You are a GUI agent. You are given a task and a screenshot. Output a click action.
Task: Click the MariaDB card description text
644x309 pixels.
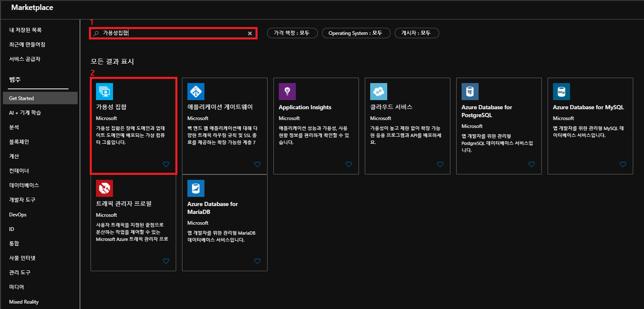221,236
